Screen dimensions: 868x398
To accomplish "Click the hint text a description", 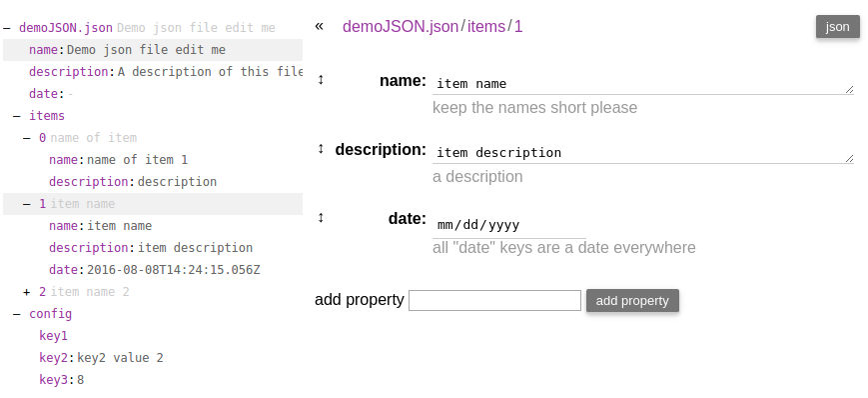I will click(x=477, y=176).
